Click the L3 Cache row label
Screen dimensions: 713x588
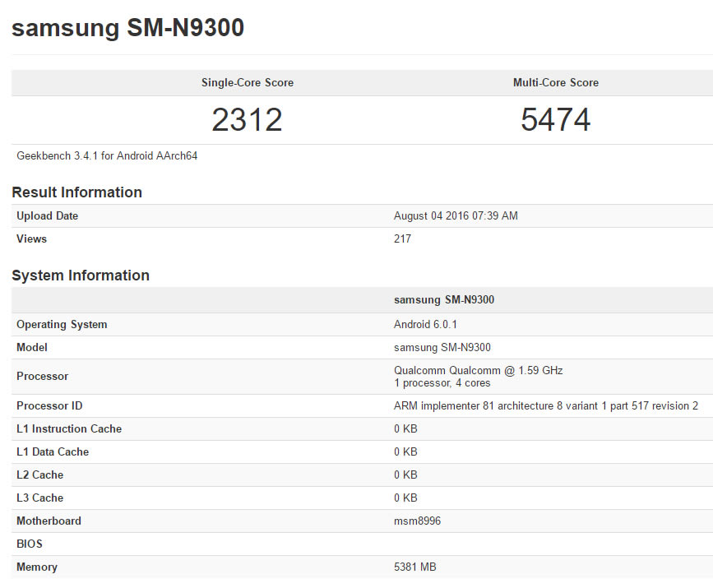tap(39, 498)
